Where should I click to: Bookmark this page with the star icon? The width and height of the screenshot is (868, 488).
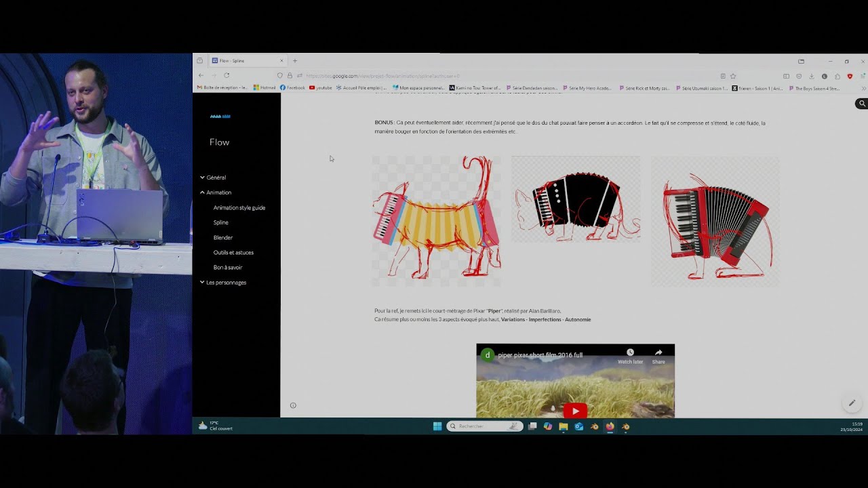(733, 76)
